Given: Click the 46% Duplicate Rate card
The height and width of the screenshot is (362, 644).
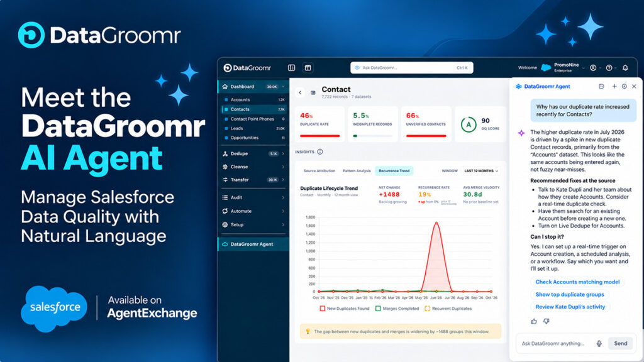Looking at the screenshot, I should (x=319, y=124).
